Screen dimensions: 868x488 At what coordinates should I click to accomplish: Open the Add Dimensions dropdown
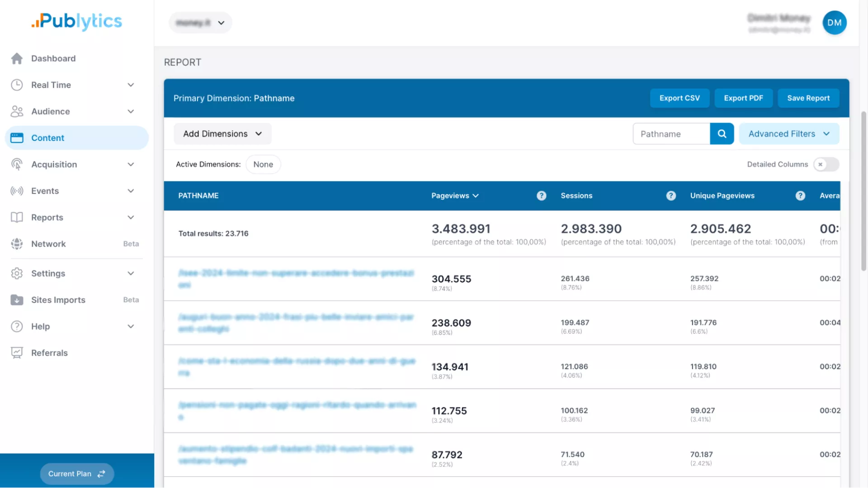(x=222, y=134)
